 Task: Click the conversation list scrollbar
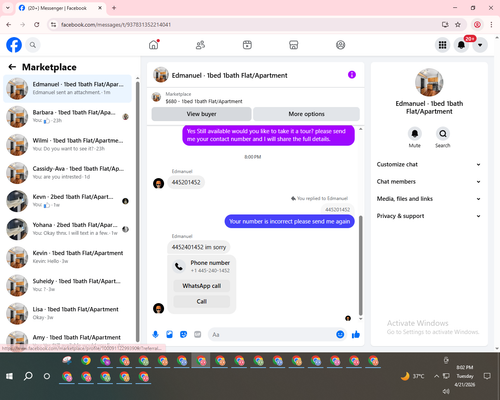click(137, 211)
